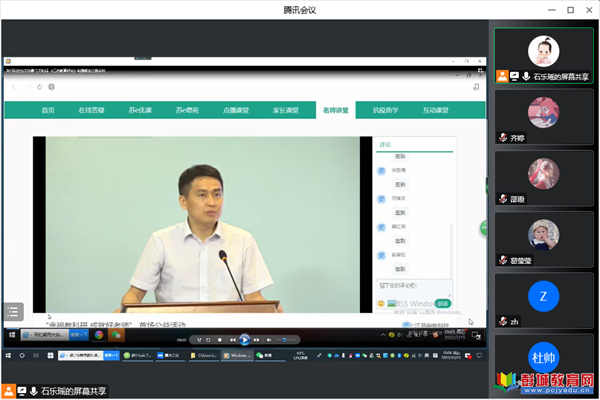Click comments panel scrollbar
The image size is (600, 400).
451,251
